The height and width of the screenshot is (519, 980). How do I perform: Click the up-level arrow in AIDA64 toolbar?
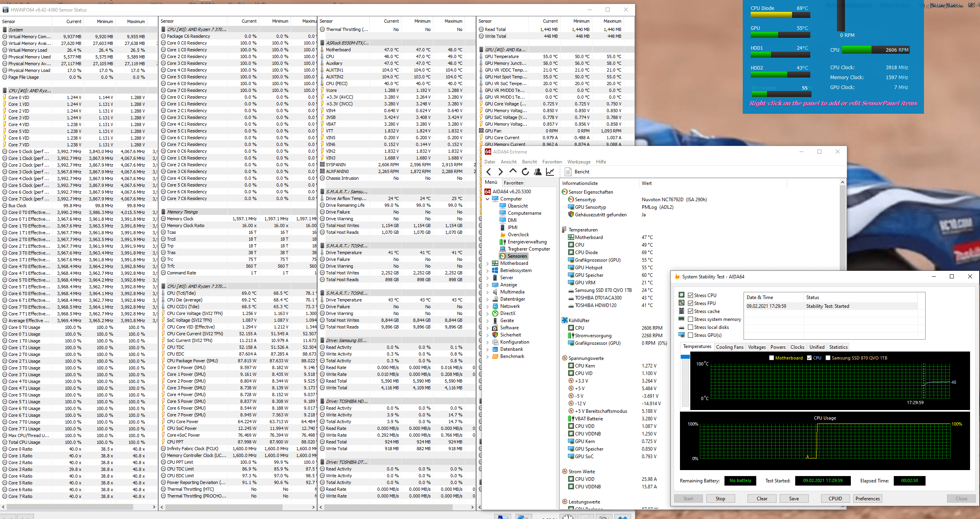coord(513,171)
